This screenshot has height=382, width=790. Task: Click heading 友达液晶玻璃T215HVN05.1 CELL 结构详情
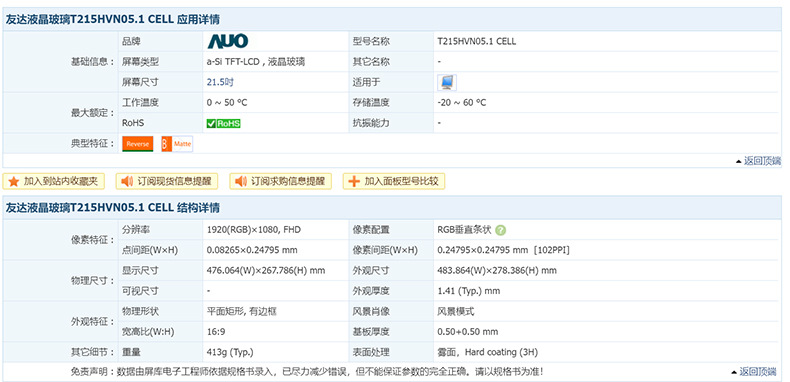[x=112, y=208]
